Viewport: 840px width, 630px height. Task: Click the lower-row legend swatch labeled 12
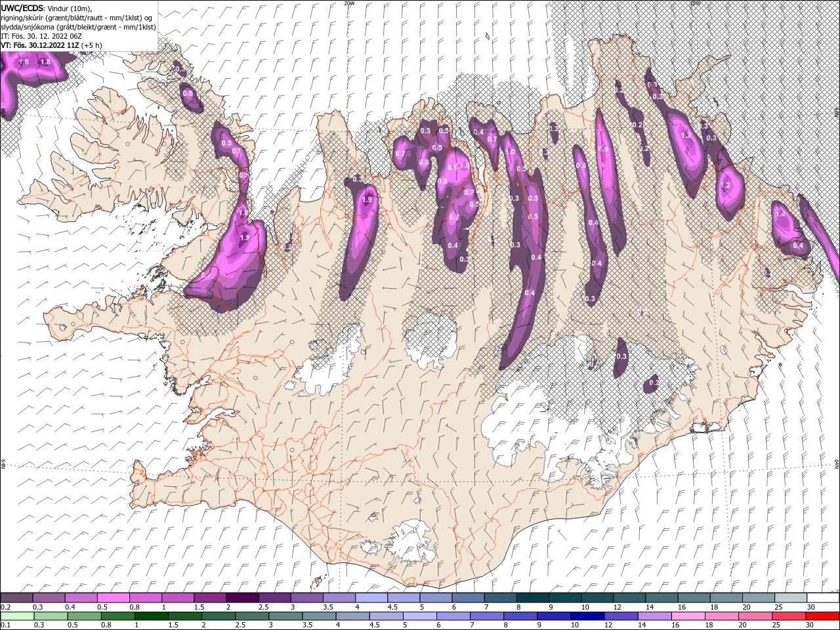click(x=621, y=616)
